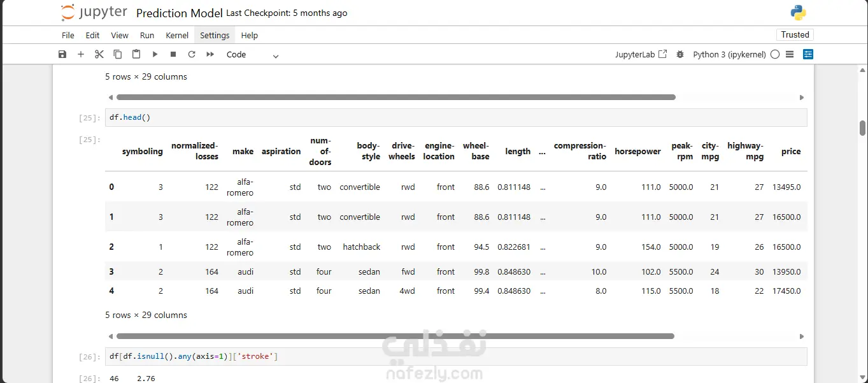Click right arrow of lower table scrollbar

coord(802,336)
